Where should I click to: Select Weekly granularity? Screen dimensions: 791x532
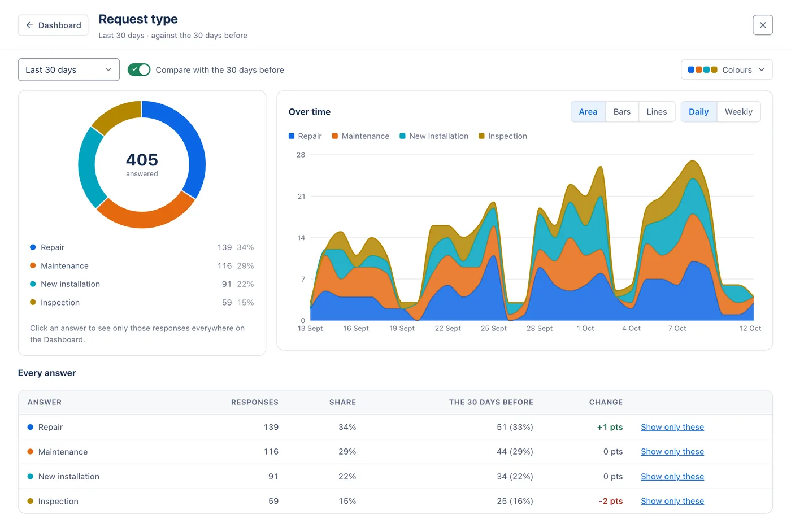pos(738,112)
